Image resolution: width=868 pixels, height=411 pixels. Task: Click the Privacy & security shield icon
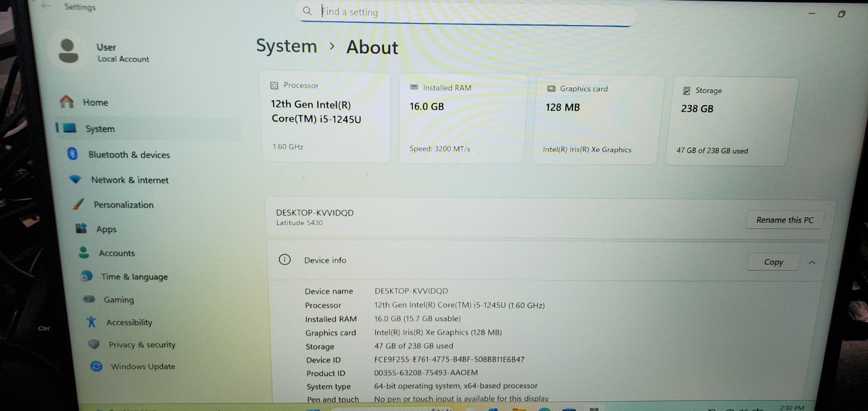pyautogui.click(x=94, y=344)
